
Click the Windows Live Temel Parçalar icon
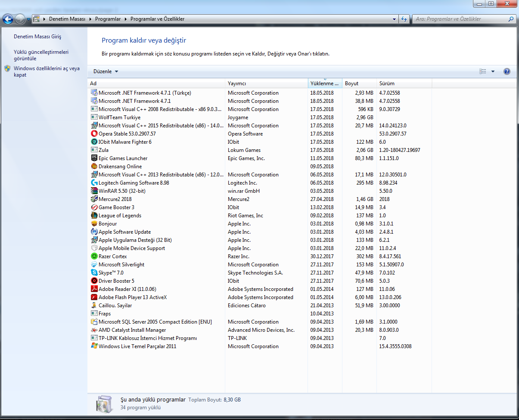point(94,346)
